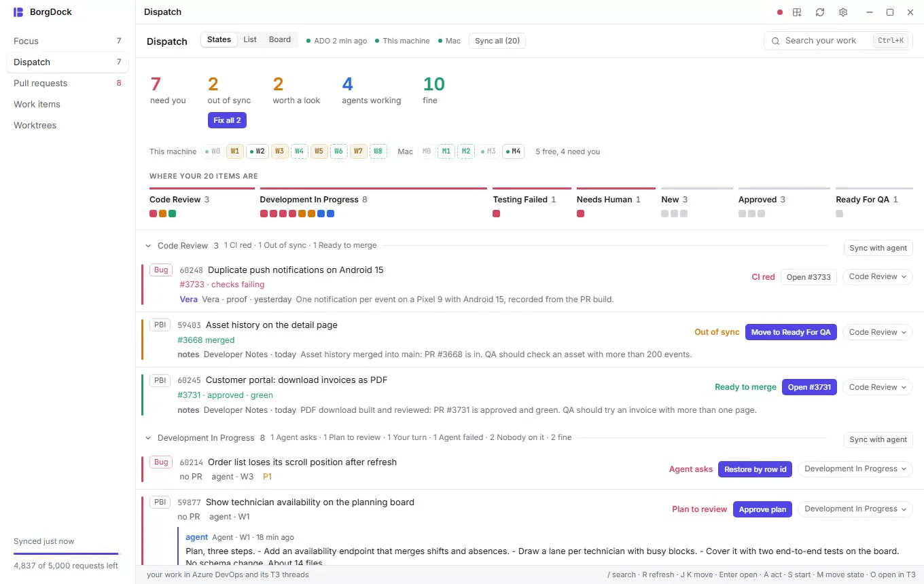This screenshot has height=584, width=924.
Task: Click the red square under Testing Failed column
Action: [x=497, y=214]
